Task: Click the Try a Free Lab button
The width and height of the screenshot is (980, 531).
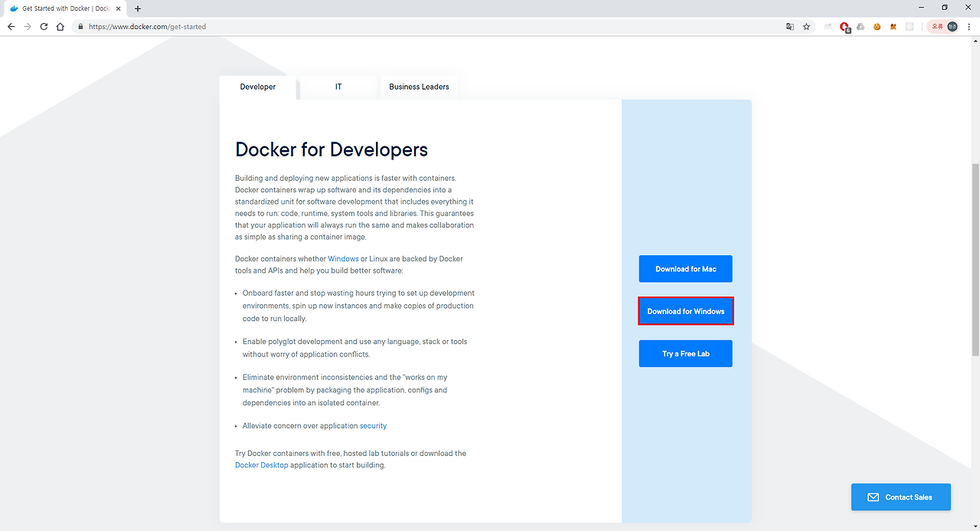Action: [685, 353]
